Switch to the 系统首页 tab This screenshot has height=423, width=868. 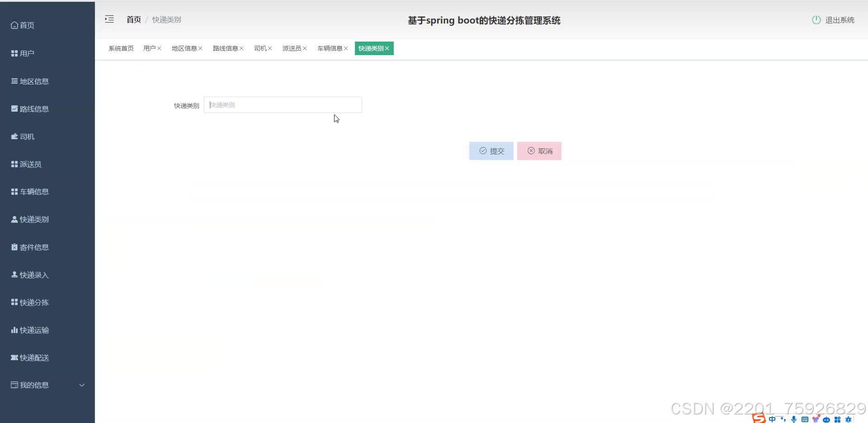point(120,48)
